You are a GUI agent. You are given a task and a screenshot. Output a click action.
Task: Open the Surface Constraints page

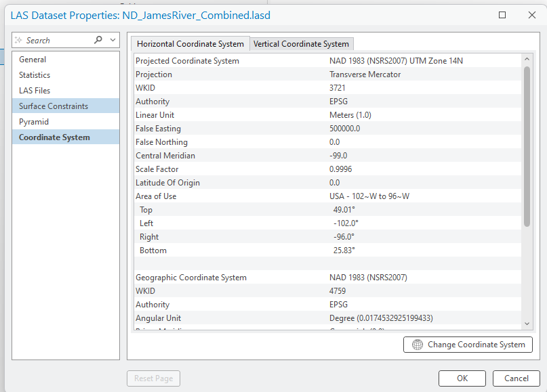(54, 106)
